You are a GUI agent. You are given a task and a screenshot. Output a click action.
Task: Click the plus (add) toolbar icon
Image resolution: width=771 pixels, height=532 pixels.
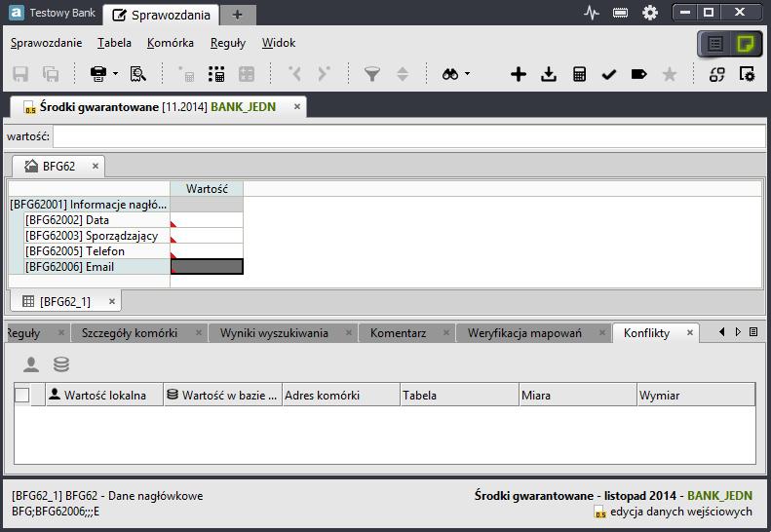tap(519, 74)
